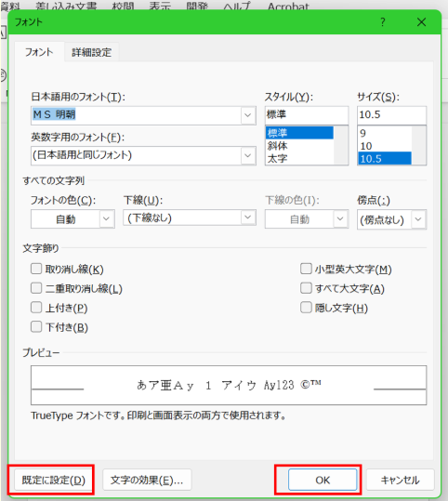Enable the 二重取り消し線 checkbox
The height and width of the screenshot is (501, 448).
36,288
